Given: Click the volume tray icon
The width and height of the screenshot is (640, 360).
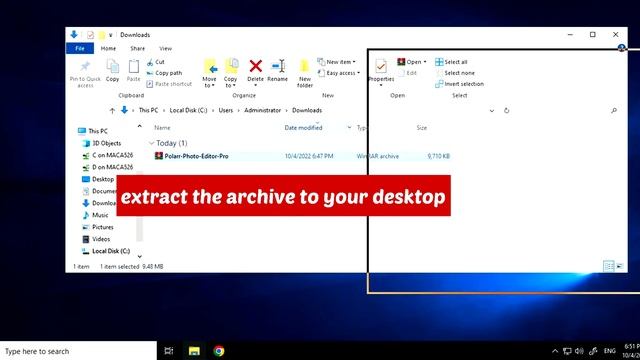Looking at the screenshot, I should [x=580, y=351].
